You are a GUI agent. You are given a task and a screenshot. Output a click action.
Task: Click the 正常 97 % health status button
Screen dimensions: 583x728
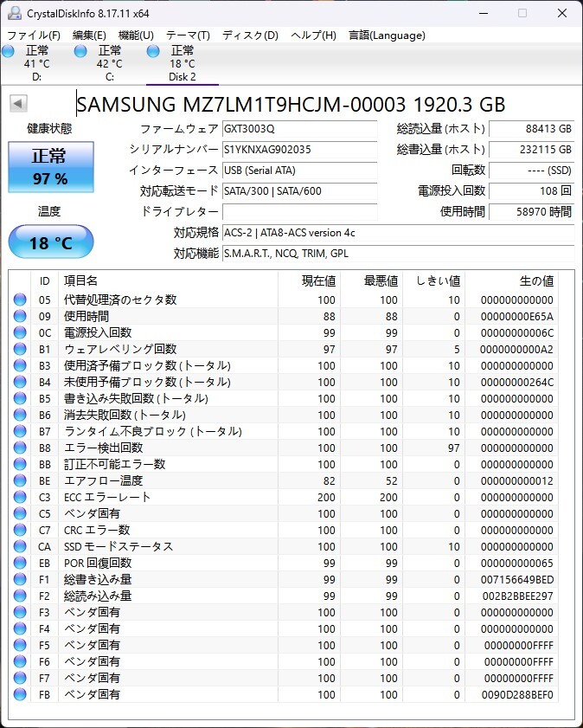point(51,167)
